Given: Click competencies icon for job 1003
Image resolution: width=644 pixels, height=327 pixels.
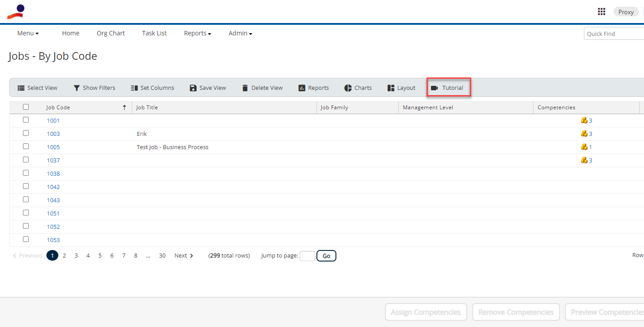Looking at the screenshot, I should (x=584, y=134).
